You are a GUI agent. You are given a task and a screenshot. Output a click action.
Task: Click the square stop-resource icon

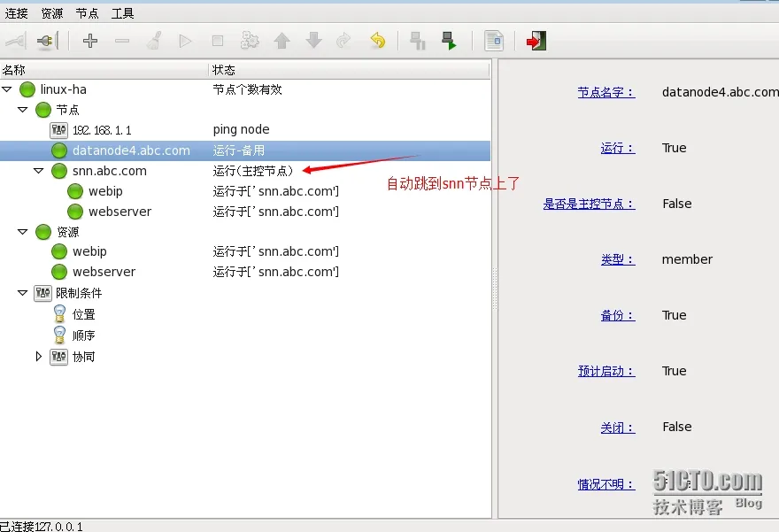[218, 41]
